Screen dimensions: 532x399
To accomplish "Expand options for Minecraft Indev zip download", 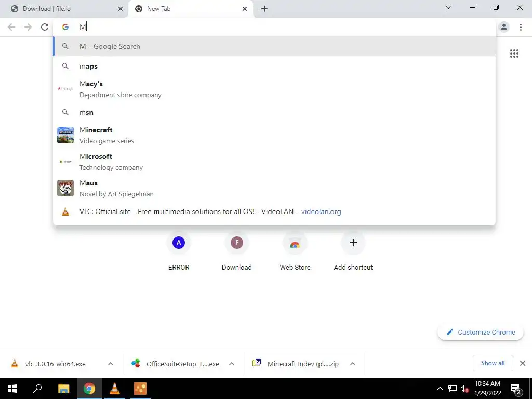I will tap(353, 364).
